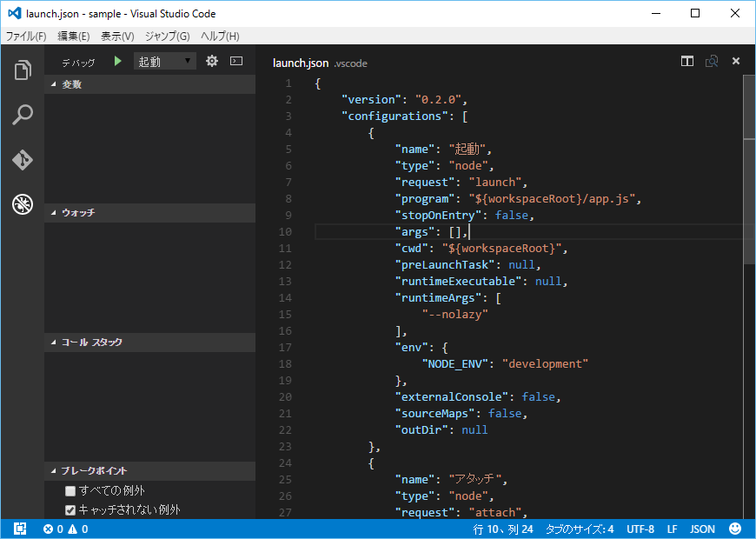Collapse the コール スタック section
The height and width of the screenshot is (539, 756).
pos(54,343)
